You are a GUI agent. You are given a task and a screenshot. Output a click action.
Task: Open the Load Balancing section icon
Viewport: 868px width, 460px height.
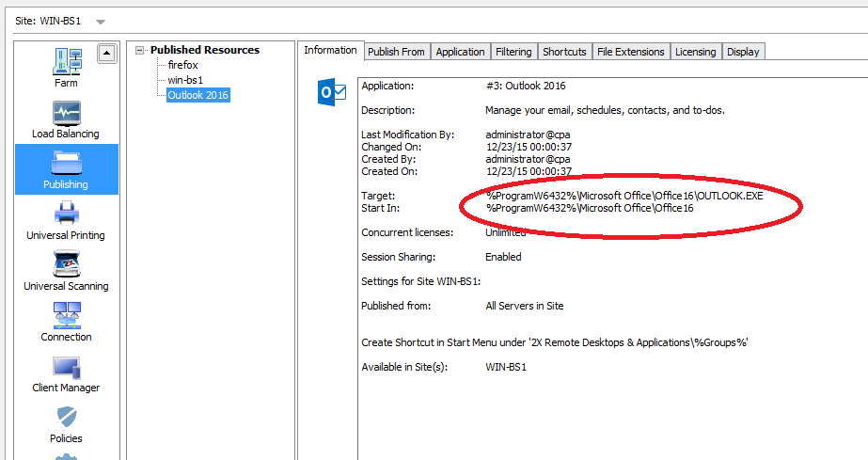[x=67, y=112]
